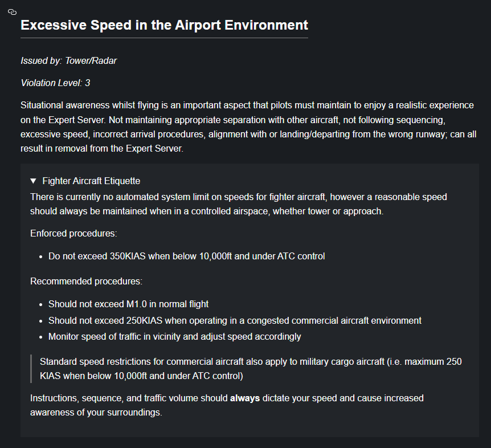491x448 pixels.
Task: Click the 'Fighter Aircraft Etiquette' summary label
Action: click(91, 181)
